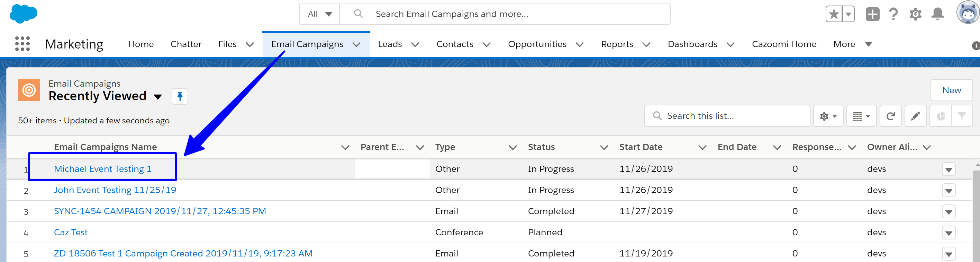
Task: Open the Caz Test campaign
Action: 71,232
